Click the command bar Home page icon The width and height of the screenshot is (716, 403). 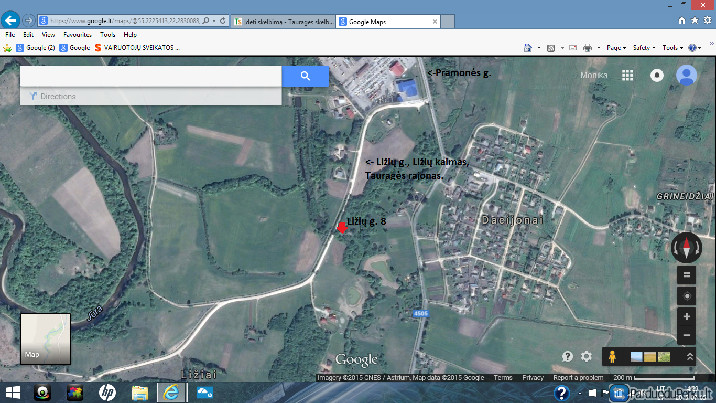[528, 47]
